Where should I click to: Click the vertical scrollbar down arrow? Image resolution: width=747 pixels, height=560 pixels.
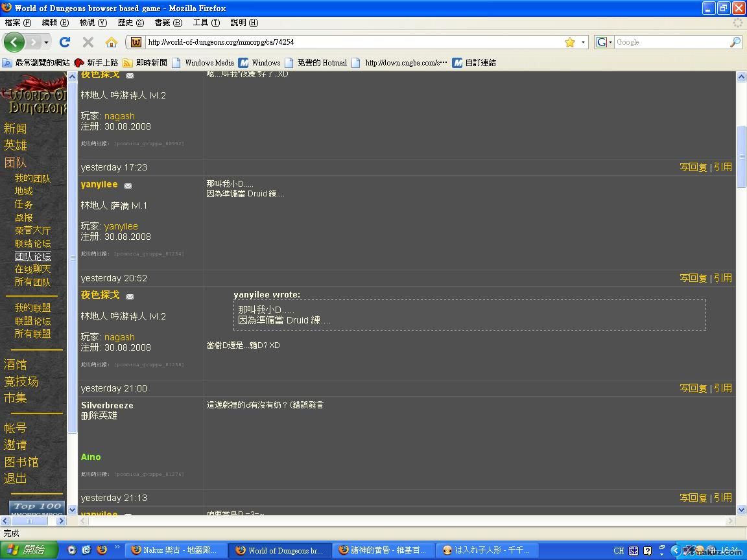tap(741, 509)
